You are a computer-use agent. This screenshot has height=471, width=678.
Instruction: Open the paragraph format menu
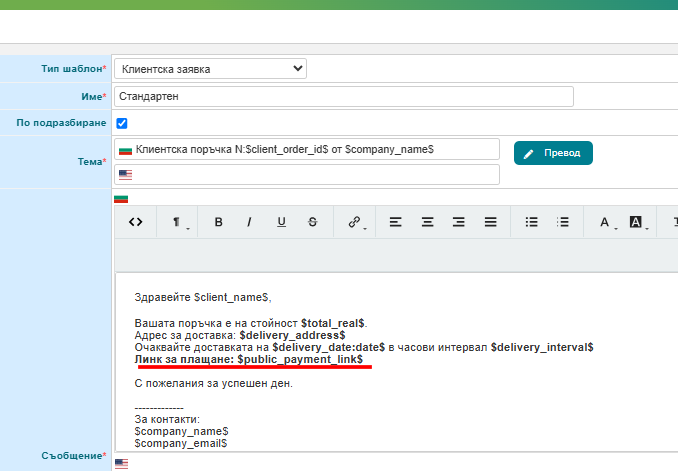[178, 222]
